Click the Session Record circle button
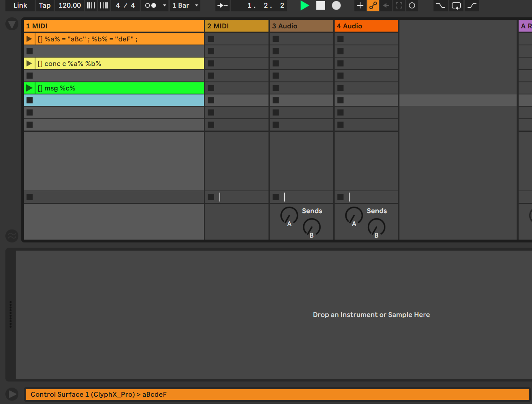The image size is (532, 404). click(412, 5)
